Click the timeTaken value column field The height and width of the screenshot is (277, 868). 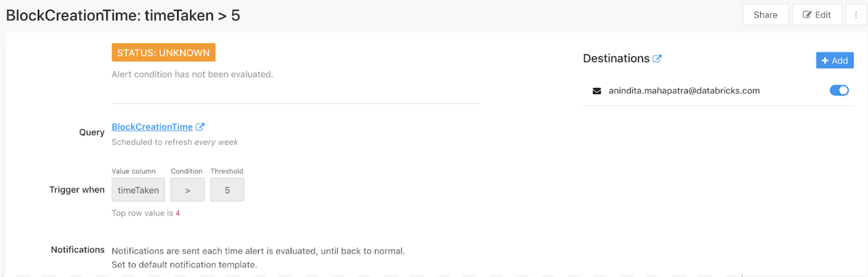138,190
